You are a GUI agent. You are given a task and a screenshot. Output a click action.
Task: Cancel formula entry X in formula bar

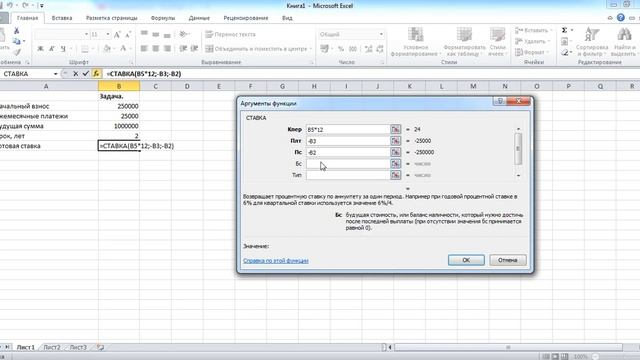click(76, 74)
